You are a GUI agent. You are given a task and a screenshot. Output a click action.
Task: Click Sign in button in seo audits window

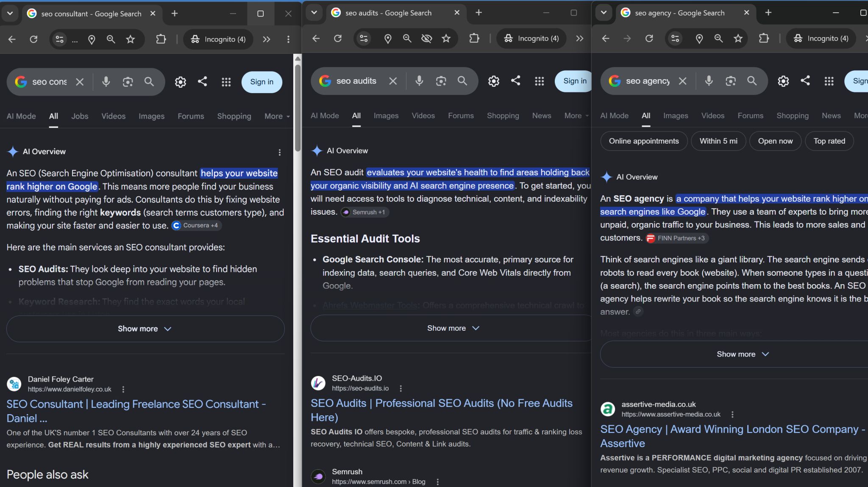[x=574, y=81]
